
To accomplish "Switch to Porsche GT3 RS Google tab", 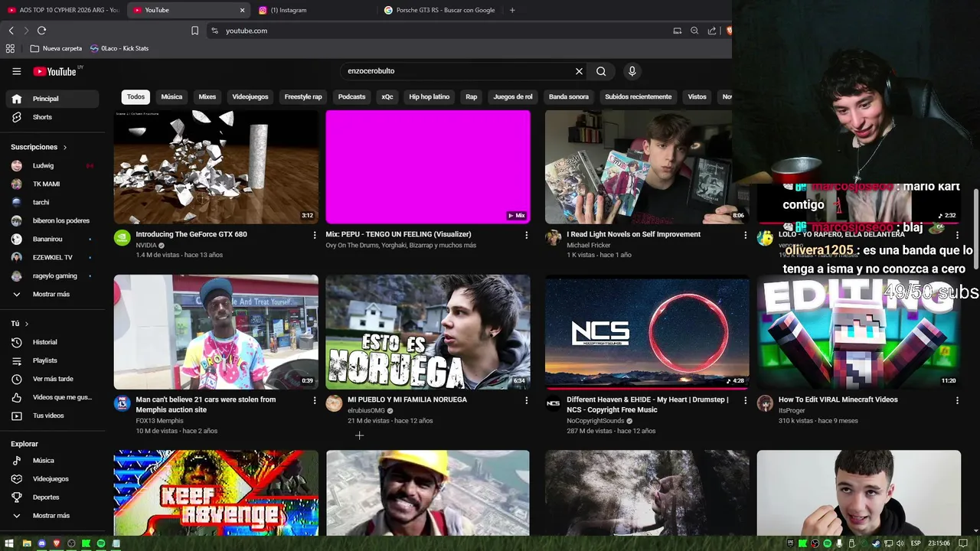I will tap(440, 10).
